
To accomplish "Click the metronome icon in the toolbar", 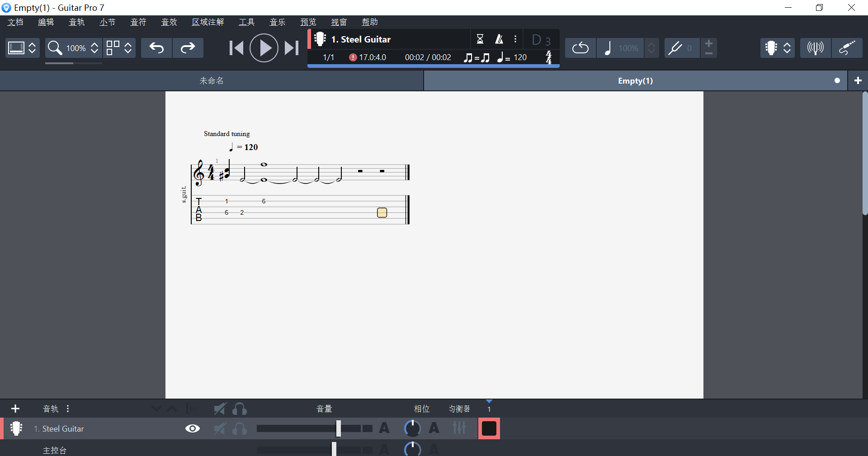I will pyautogui.click(x=499, y=39).
